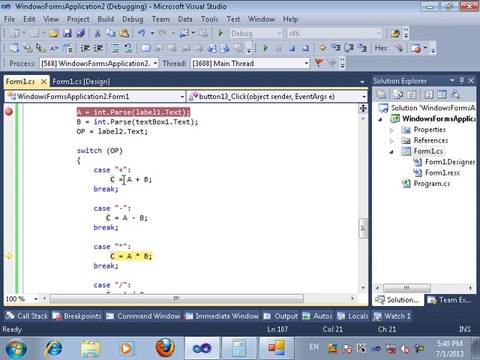Image resolution: width=480 pixels, height=360 pixels.
Task: Undo the last action
Action: point(142,33)
